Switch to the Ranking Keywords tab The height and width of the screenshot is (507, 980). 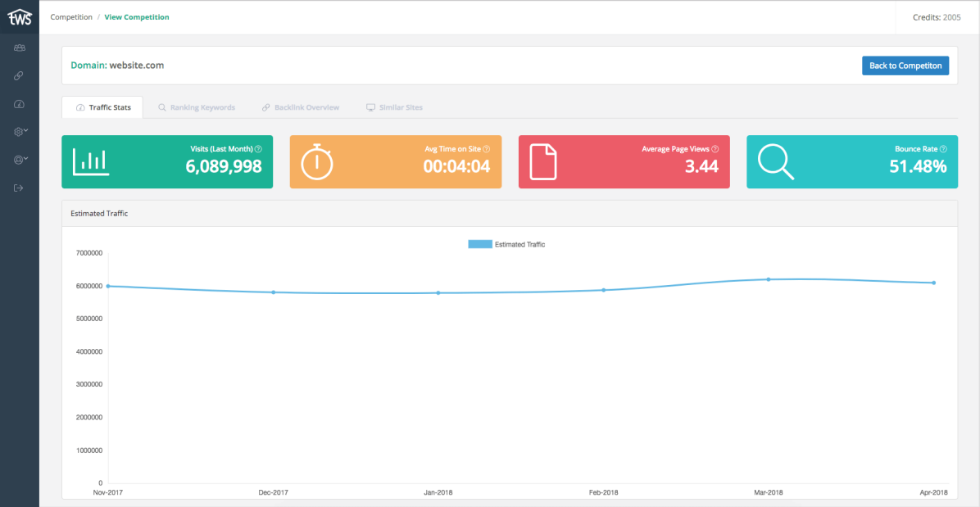(197, 107)
